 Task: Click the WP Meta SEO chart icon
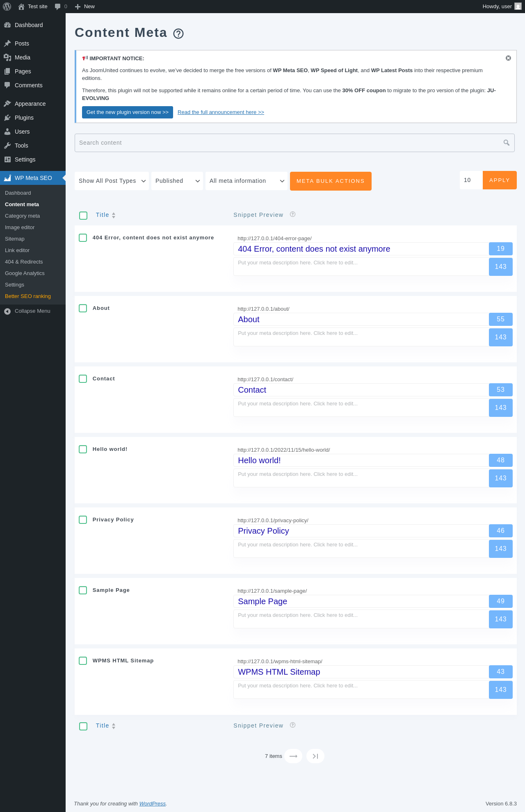click(x=7, y=178)
